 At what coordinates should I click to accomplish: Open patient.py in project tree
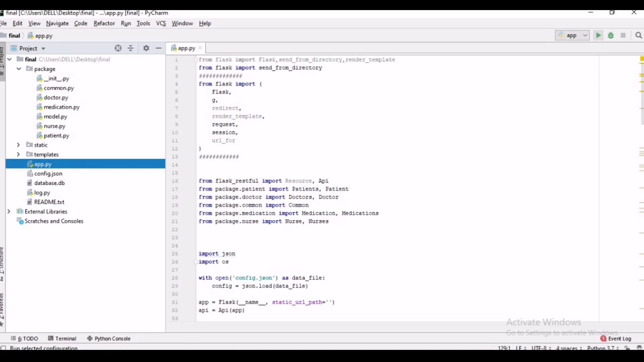[x=52, y=136]
